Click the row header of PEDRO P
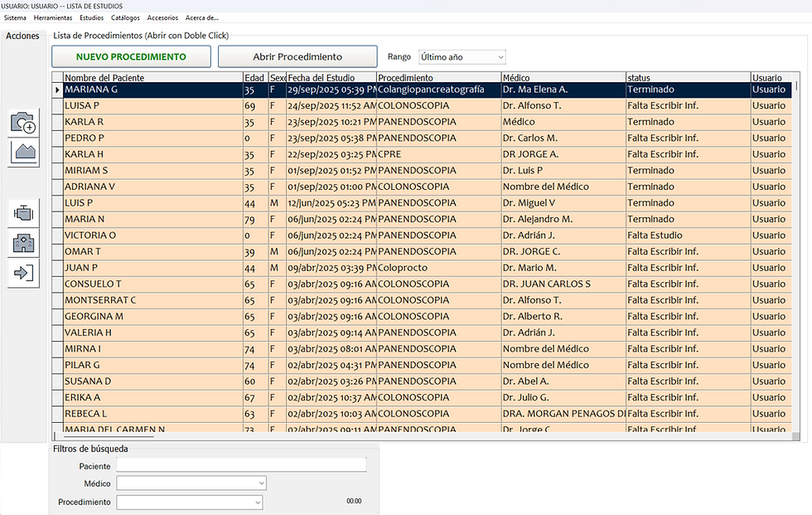812x515 pixels. pyautogui.click(x=57, y=138)
